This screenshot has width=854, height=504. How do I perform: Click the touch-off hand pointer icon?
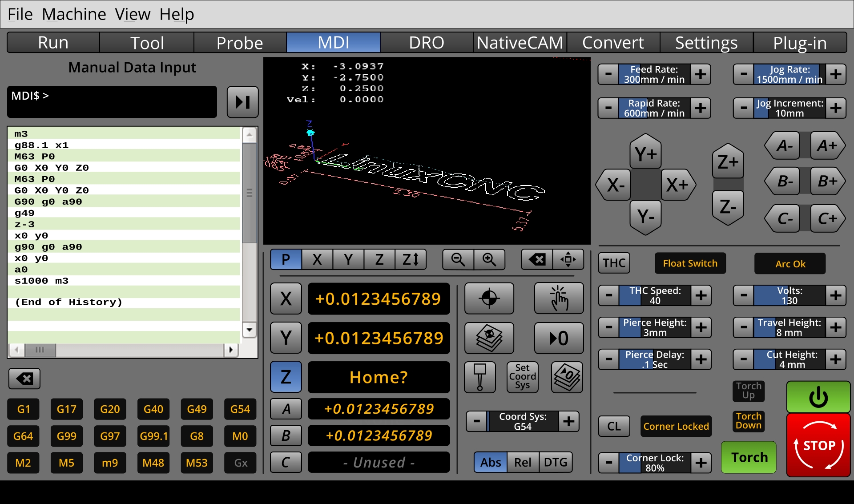coord(559,298)
